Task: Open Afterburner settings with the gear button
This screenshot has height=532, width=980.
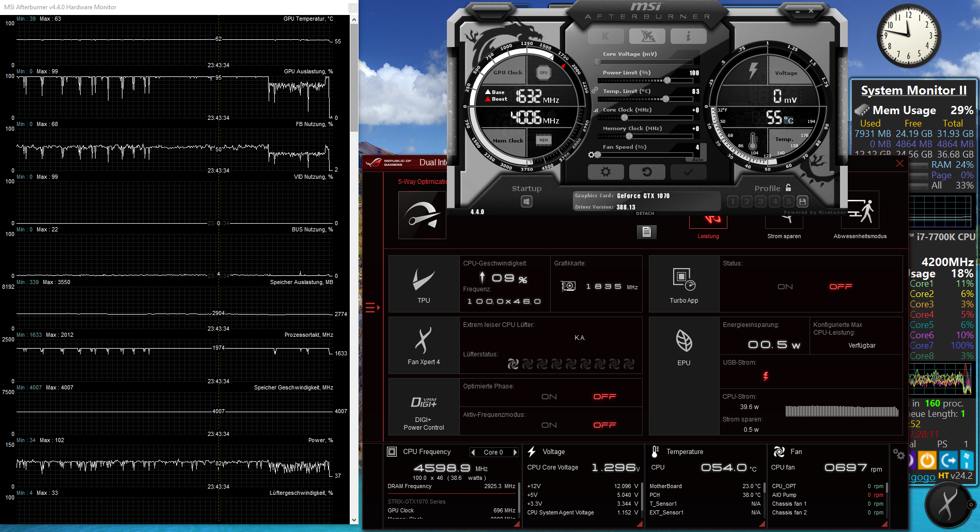Action: [x=605, y=172]
